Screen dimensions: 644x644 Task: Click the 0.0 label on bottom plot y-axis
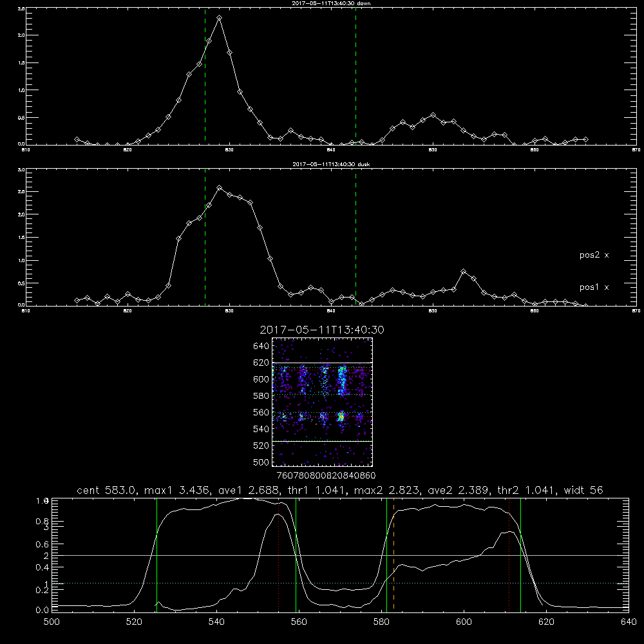(43, 610)
